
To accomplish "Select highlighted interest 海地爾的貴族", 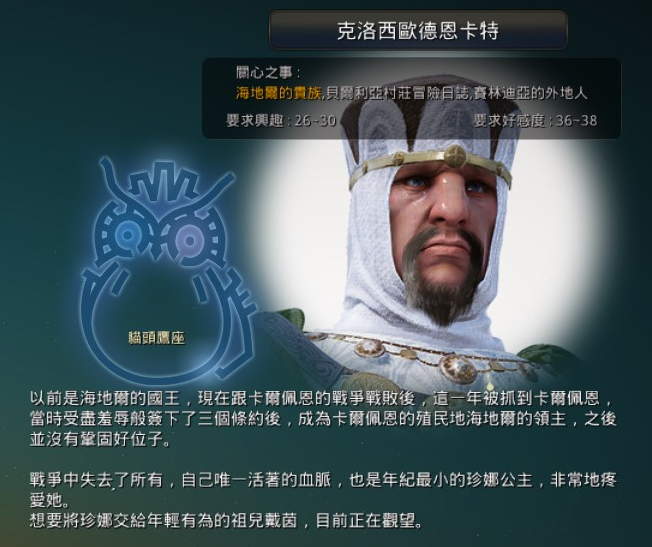I will click(x=279, y=93).
